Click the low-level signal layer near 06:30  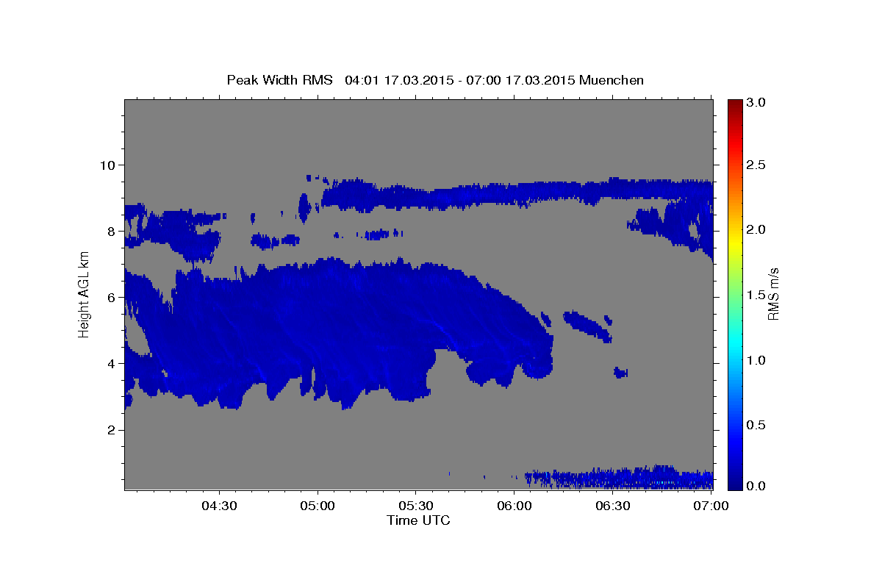617,478
